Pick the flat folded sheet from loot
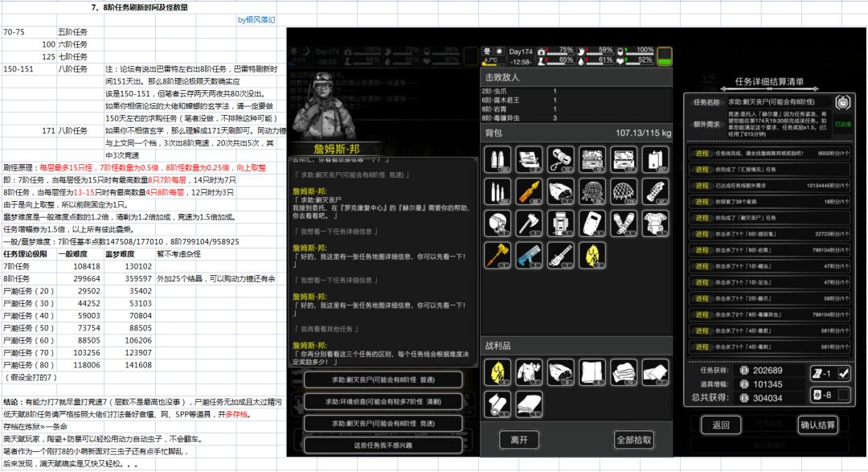Image resolution: width=868 pixels, height=472 pixels. click(x=529, y=404)
